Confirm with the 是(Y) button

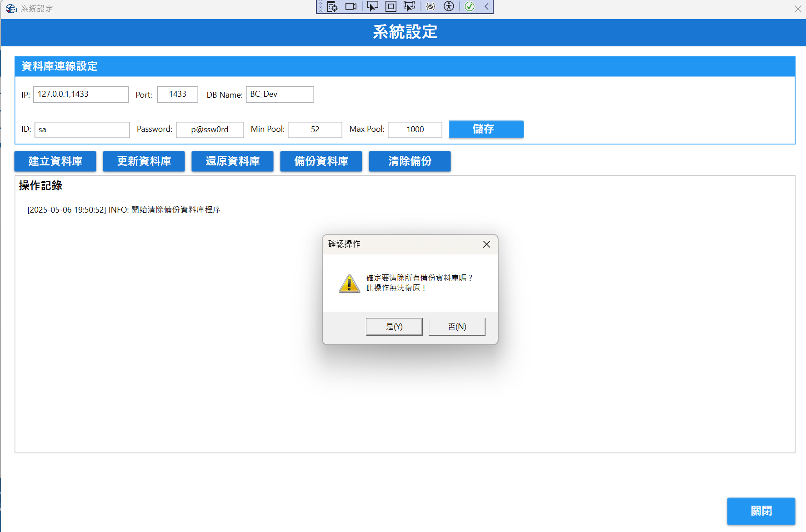pos(394,327)
